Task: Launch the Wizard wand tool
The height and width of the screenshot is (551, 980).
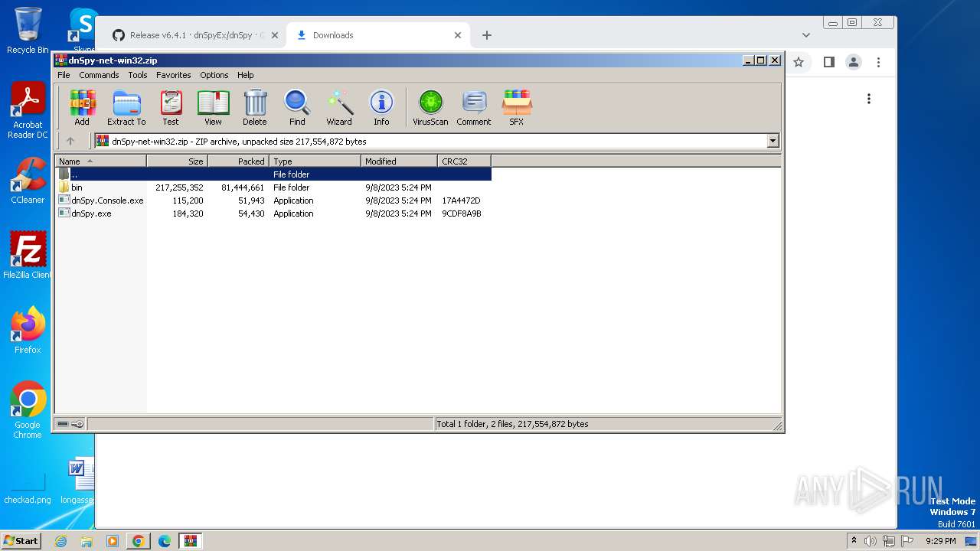Action: coord(339,107)
